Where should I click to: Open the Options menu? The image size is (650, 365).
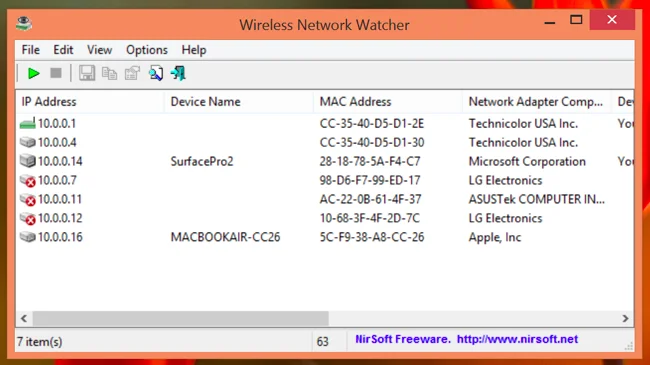click(147, 50)
